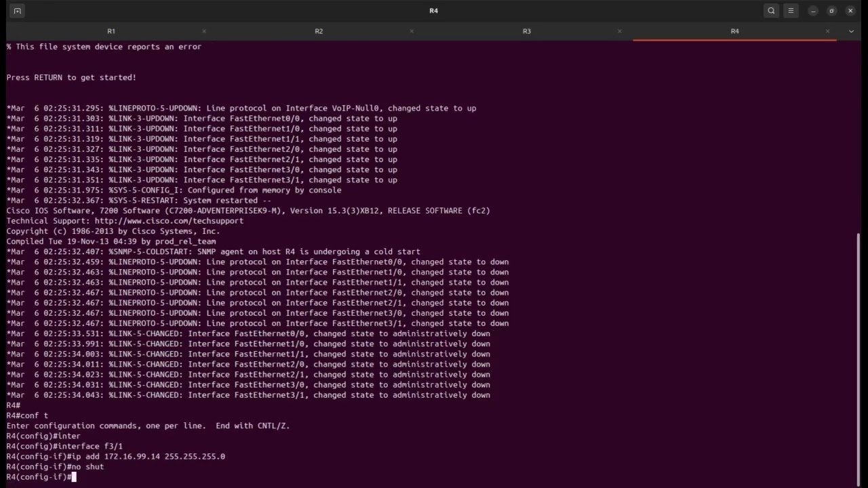Click 'Enter configuration commands' message line

click(x=148, y=426)
